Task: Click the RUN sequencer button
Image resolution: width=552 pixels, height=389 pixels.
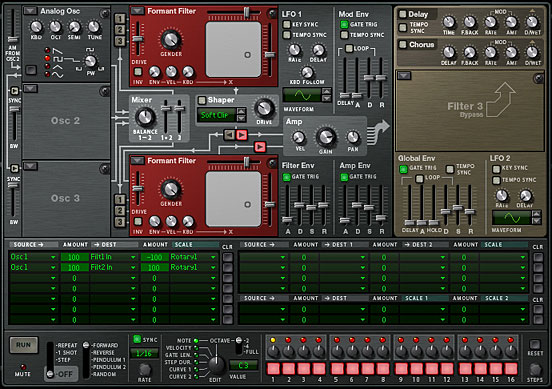Action: click(23, 345)
